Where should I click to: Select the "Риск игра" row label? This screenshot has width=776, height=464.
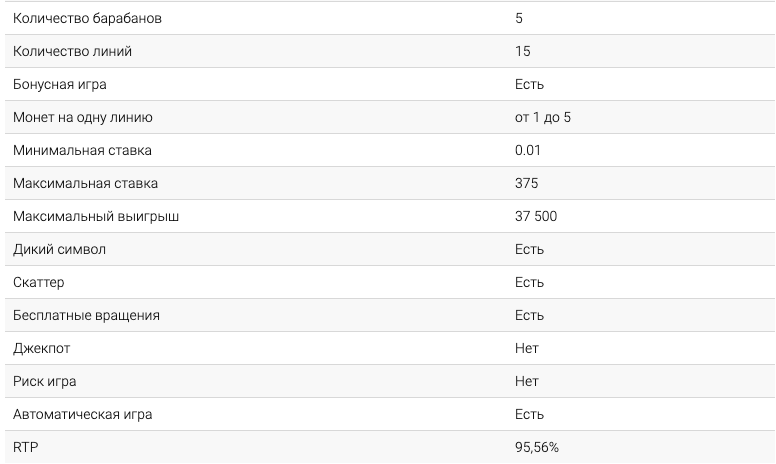point(45,381)
